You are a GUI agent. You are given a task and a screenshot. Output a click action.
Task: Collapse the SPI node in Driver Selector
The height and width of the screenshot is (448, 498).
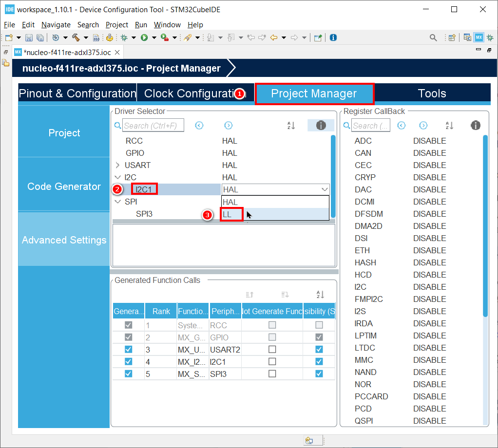pyautogui.click(x=117, y=202)
